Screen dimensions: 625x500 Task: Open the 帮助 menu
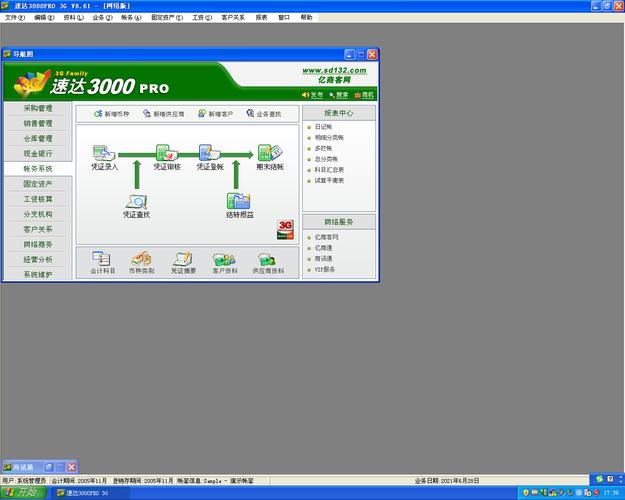pyautogui.click(x=306, y=18)
